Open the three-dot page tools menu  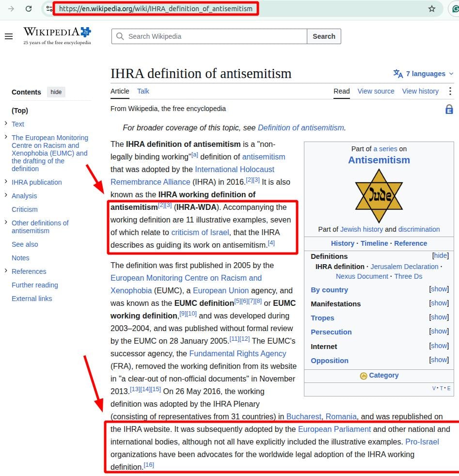click(450, 91)
